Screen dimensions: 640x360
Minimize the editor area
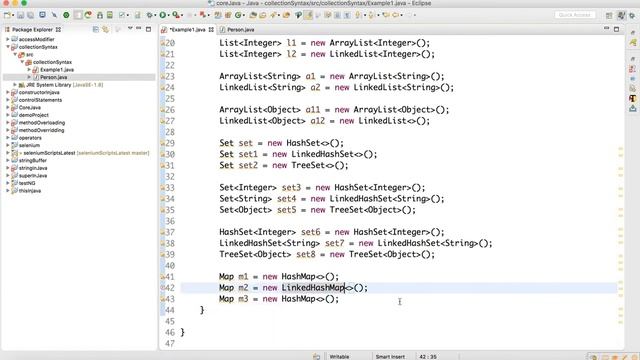[x=607, y=29]
